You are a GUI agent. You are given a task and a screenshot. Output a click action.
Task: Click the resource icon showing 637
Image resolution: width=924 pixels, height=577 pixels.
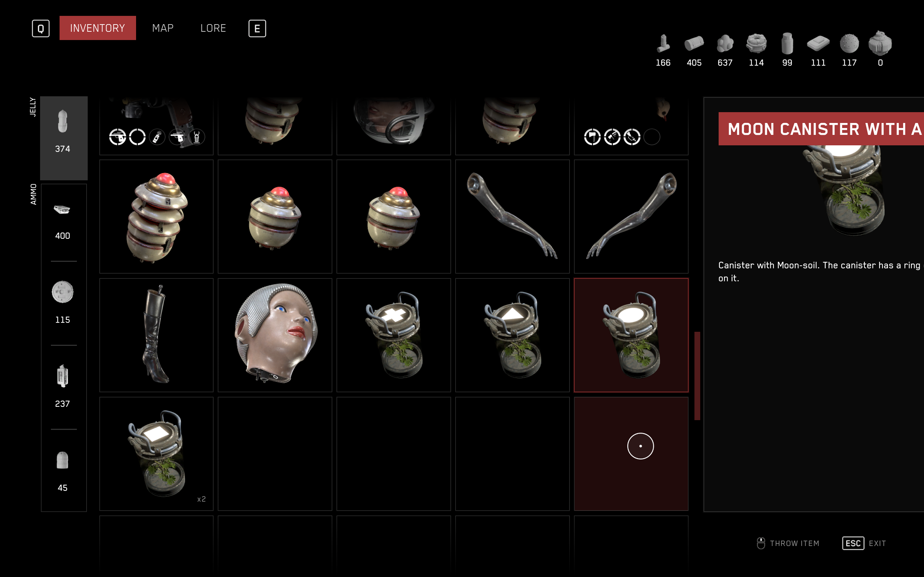[x=725, y=43]
